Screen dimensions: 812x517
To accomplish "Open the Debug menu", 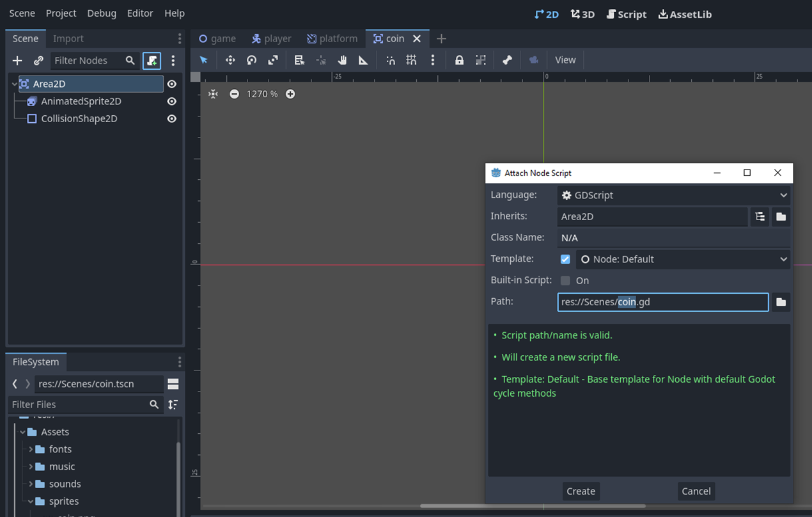I will [x=102, y=13].
